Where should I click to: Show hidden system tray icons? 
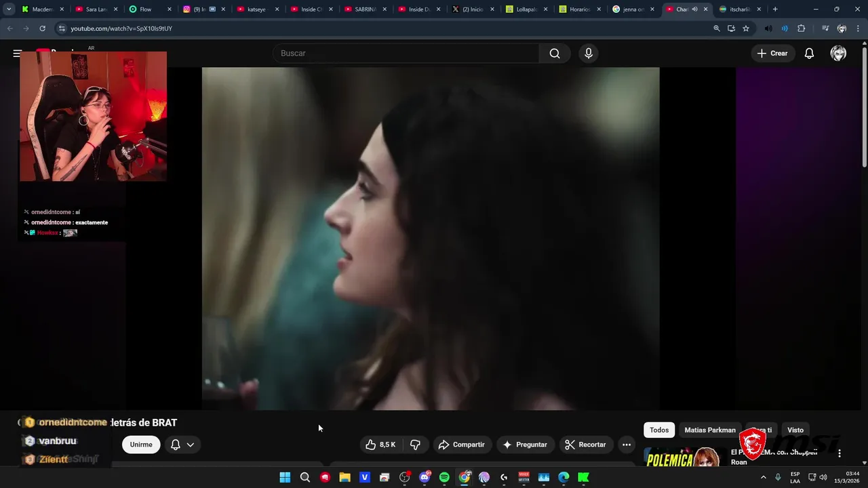click(763, 477)
